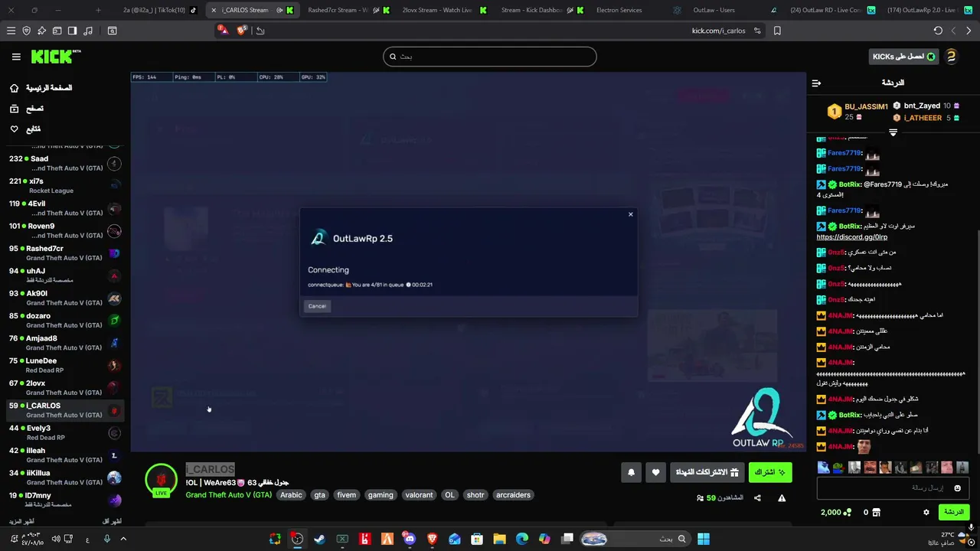Open LuneDee Red Dead RP channel
Viewport: 980px width, 551px height.
pos(64,365)
